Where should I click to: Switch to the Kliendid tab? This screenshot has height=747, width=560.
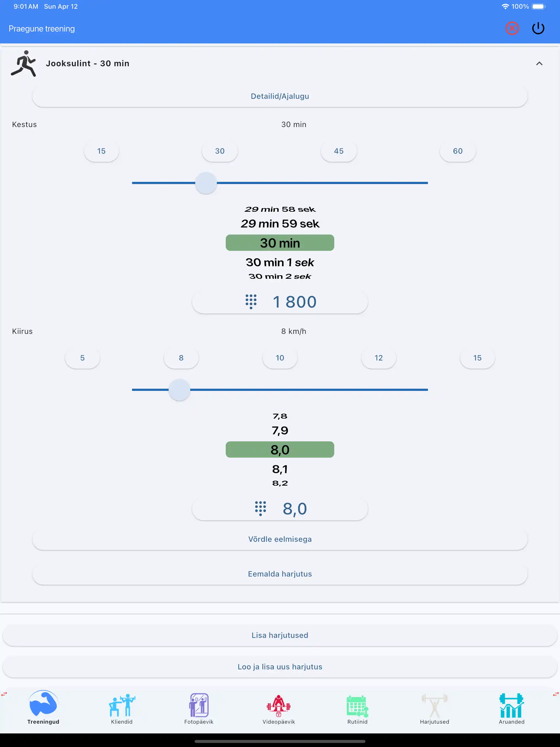coord(122,708)
